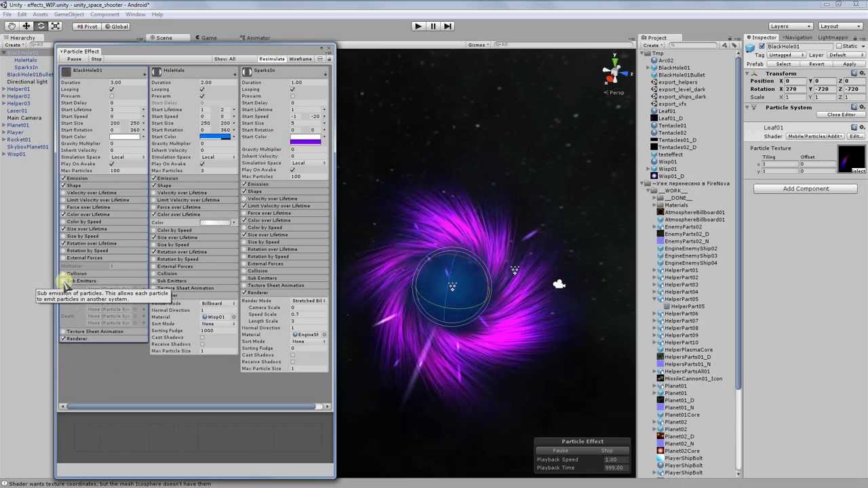868x488 pixels.
Task: Toggle the Resimulate button
Action: pyautogui.click(x=271, y=59)
